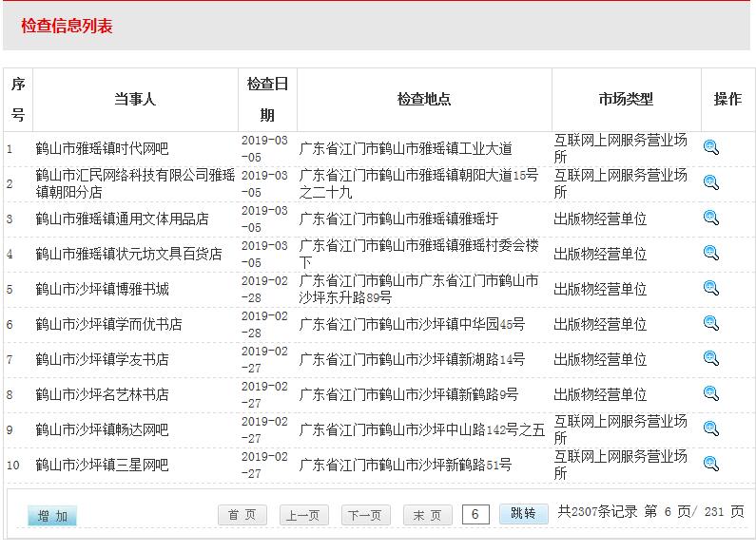Screen dimensions: 756x552
Task: Click the 市场类型 column header
Action: tap(626, 99)
